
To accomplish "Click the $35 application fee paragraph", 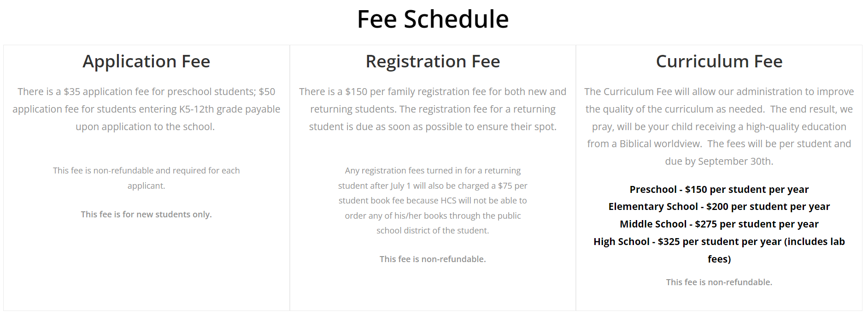I will point(147,109).
